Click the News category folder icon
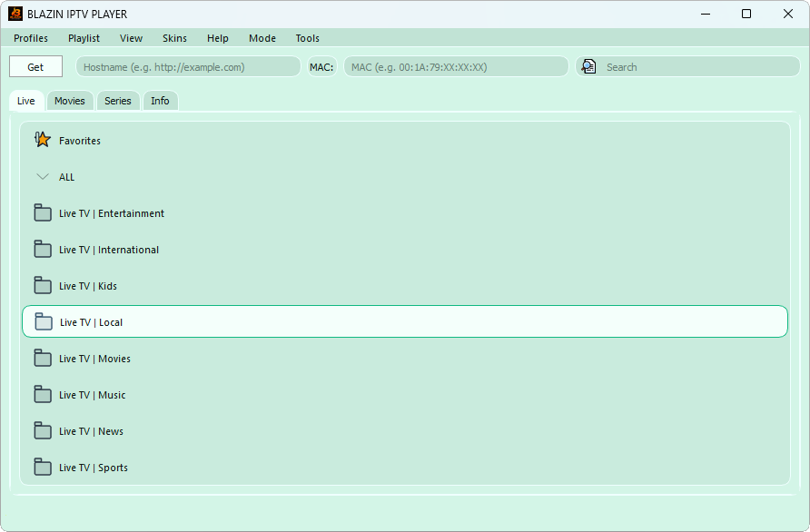Image resolution: width=810 pixels, height=532 pixels. (x=43, y=430)
